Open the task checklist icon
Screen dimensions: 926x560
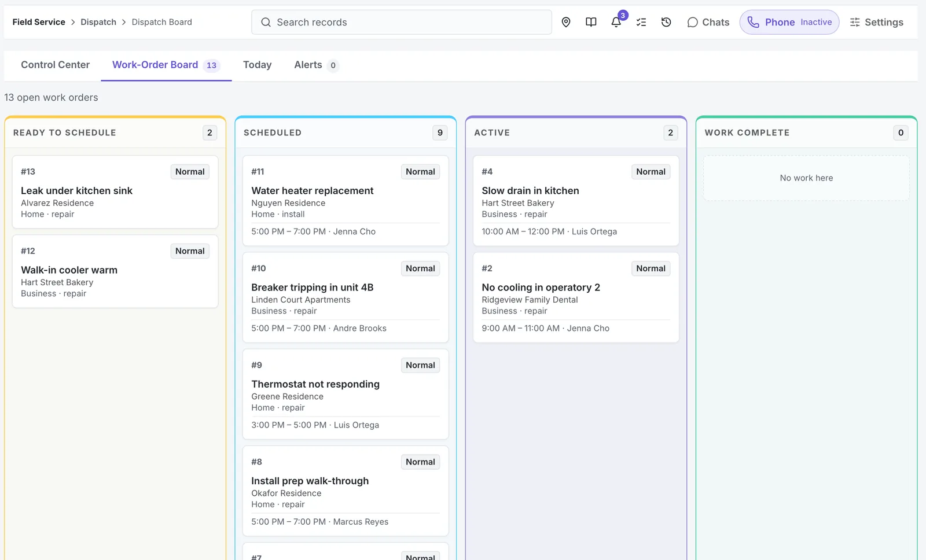click(641, 22)
